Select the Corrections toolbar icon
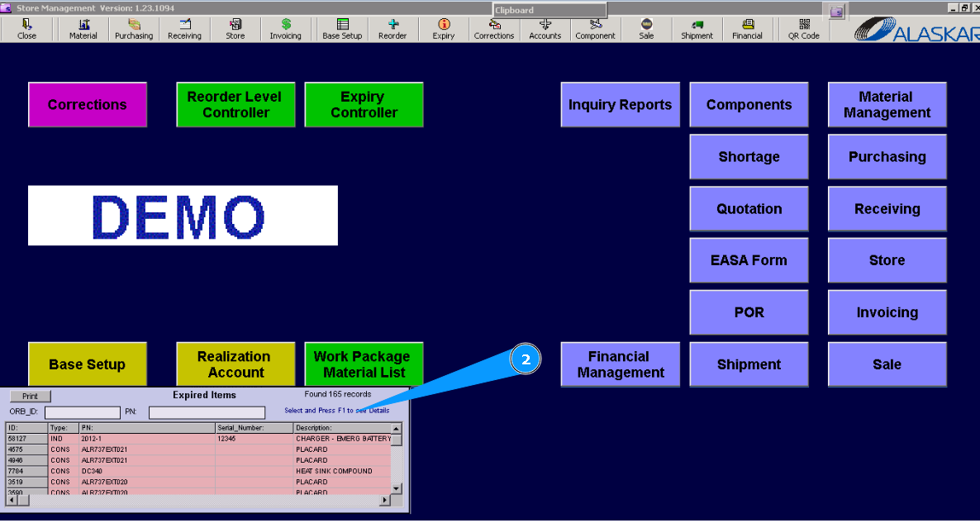Viewport: 980px width, 523px height. (494, 30)
